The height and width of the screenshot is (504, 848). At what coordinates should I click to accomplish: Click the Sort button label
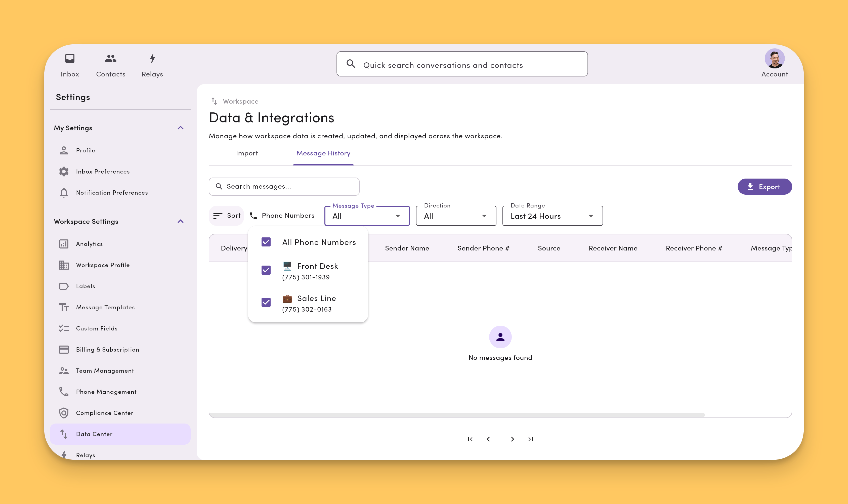pyautogui.click(x=234, y=216)
